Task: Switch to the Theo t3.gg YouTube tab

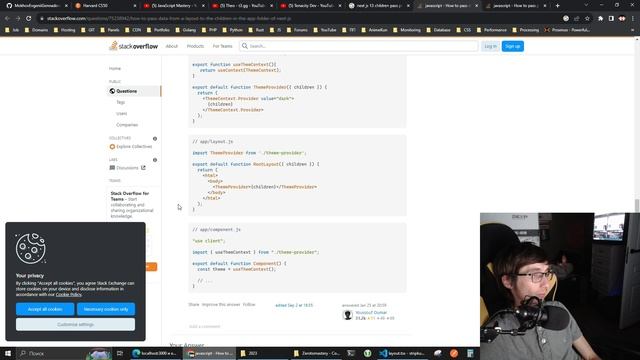Action: point(242,6)
